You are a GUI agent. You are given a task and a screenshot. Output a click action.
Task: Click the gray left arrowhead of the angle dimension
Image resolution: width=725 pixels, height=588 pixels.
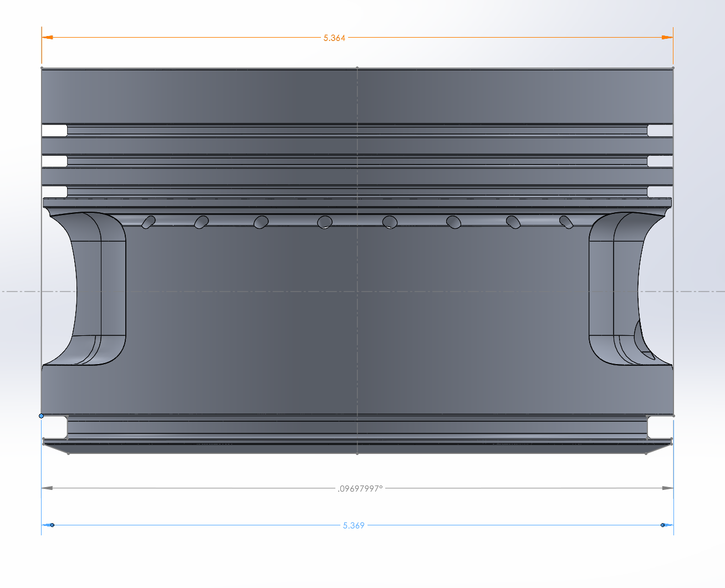(48, 488)
